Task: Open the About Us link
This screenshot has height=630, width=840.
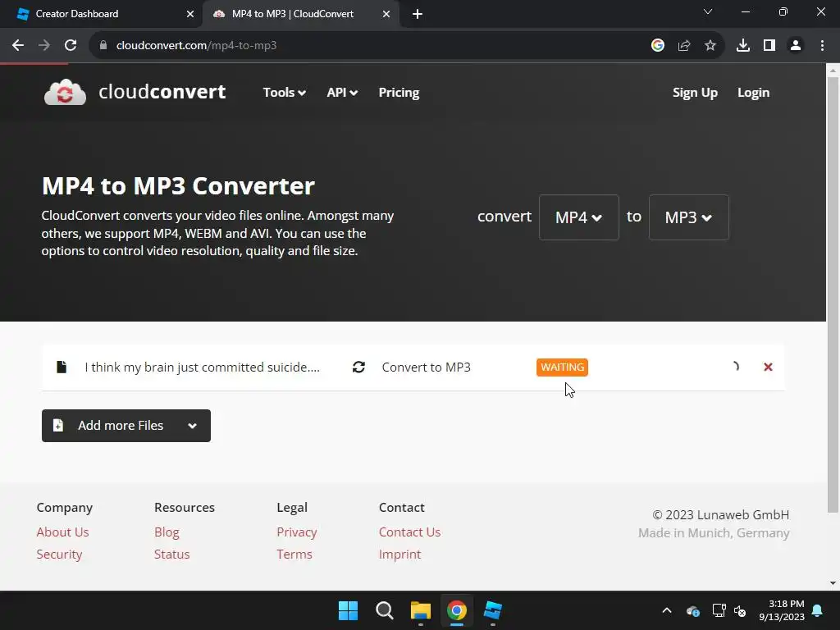Action: [x=62, y=532]
